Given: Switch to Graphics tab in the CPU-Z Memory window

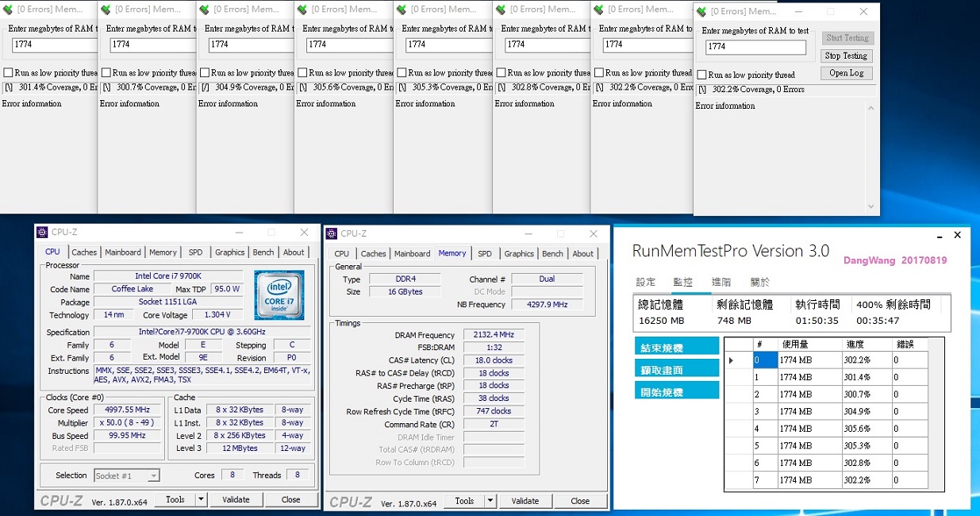Looking at the screenshot, I should [x=519, y=254].
